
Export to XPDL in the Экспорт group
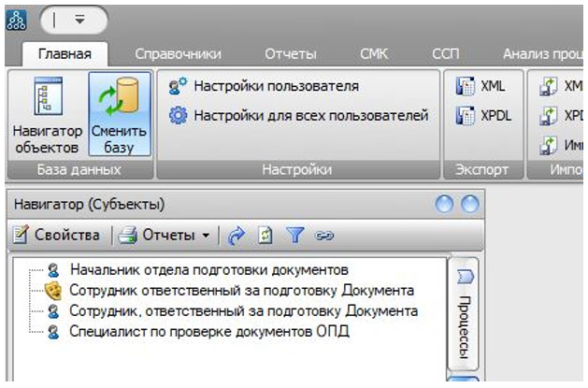tap(484, 116)
